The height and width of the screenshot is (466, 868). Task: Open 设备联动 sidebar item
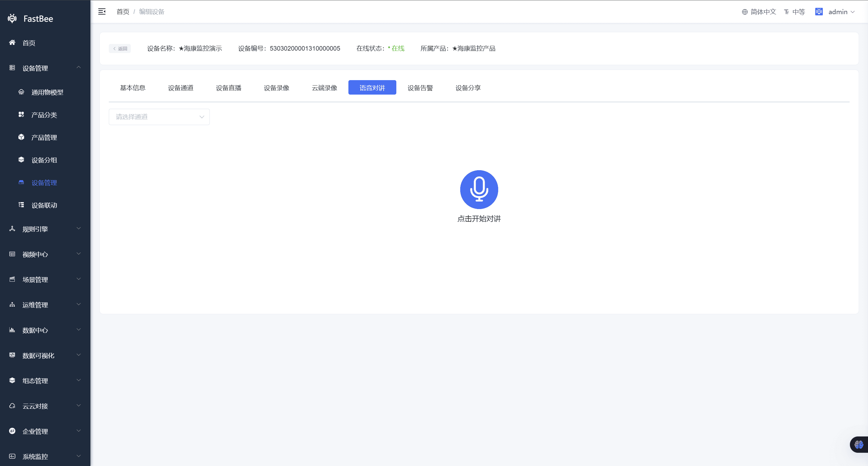(x=45, y=205)
